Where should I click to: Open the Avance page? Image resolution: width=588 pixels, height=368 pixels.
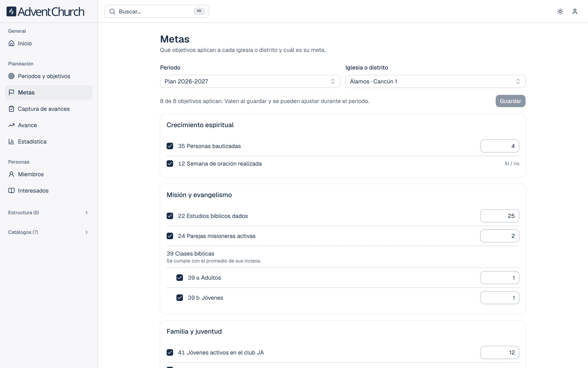[49, 125]
